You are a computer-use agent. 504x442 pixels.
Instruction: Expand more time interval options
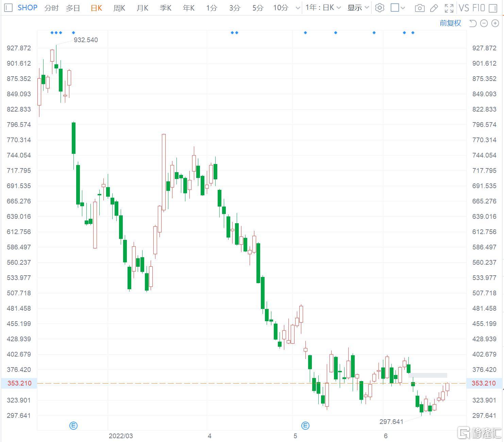(x=298, y=8)
